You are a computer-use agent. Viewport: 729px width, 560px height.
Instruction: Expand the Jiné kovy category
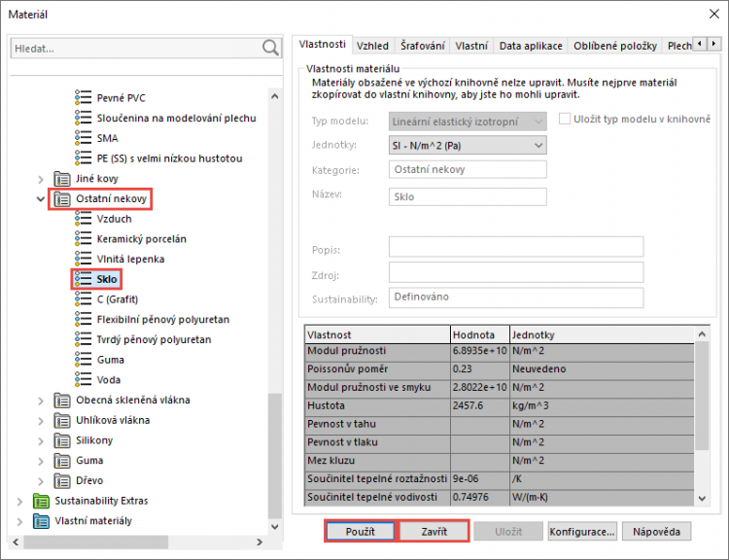click(40, 179)
